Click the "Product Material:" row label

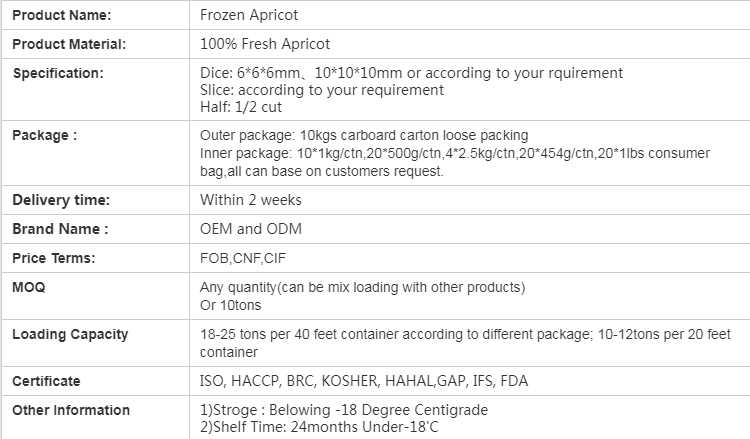(x=69, y=44)
